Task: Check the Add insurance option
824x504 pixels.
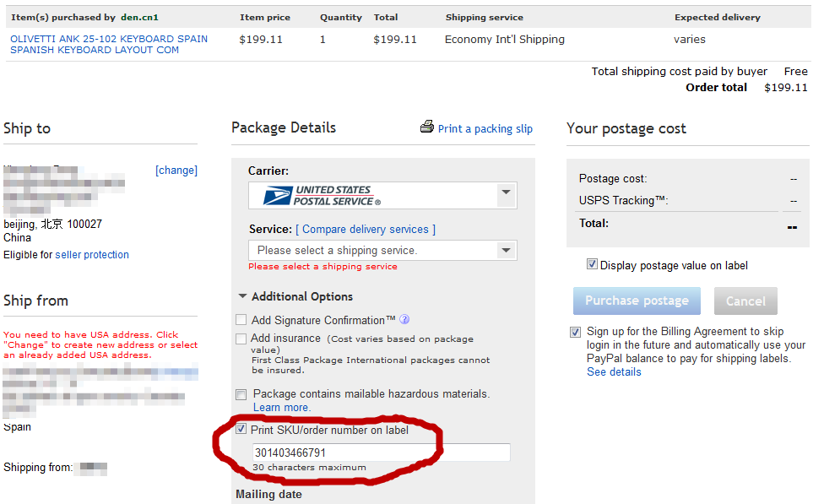Action: [x=241, y=339]
